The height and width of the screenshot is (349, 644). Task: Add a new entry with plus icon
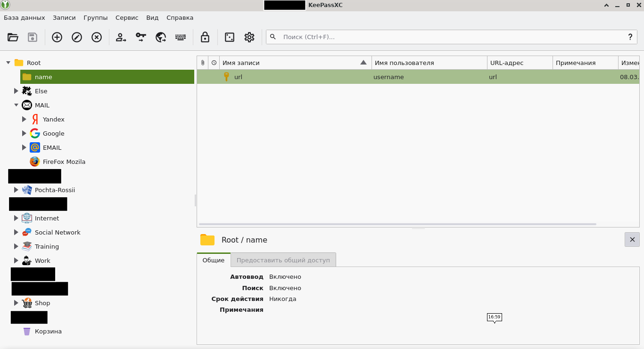57,37
